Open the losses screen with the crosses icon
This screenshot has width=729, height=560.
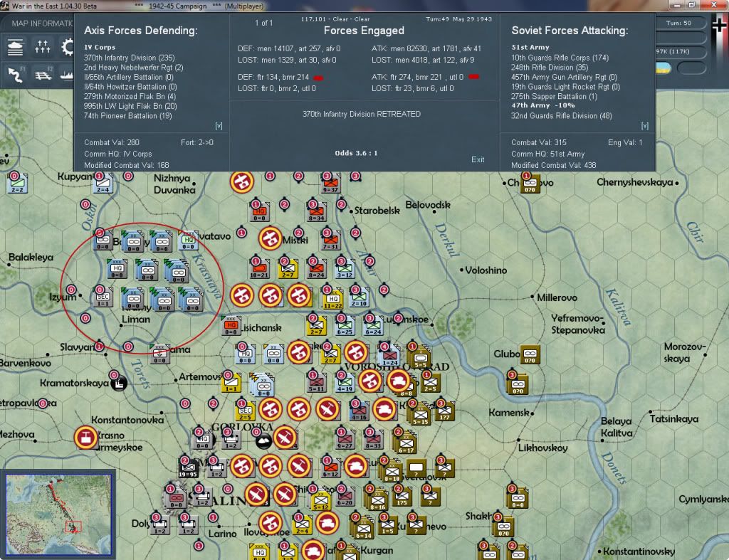coord(42,47)
